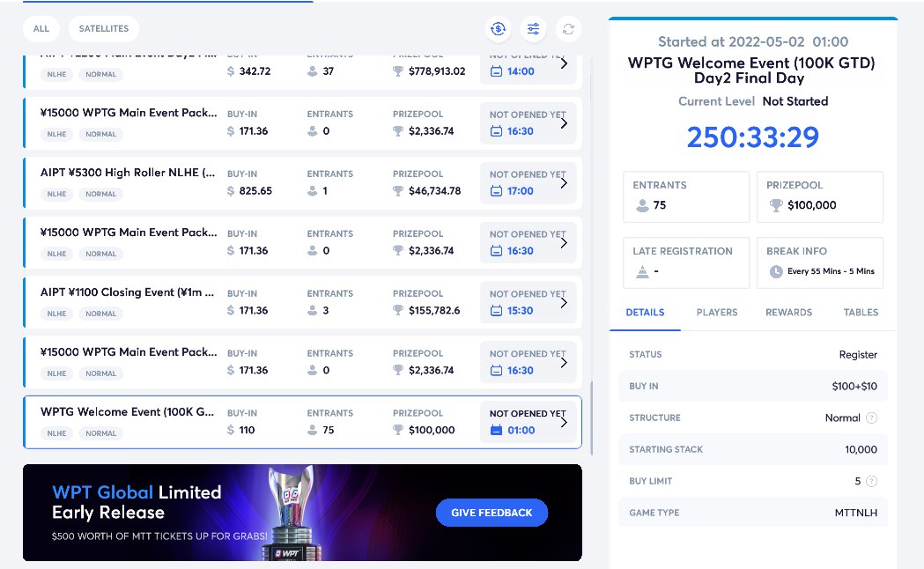This screenshot has height=569, width=924.
Task: Open the TABLES tab
Action: pos(861,312)
